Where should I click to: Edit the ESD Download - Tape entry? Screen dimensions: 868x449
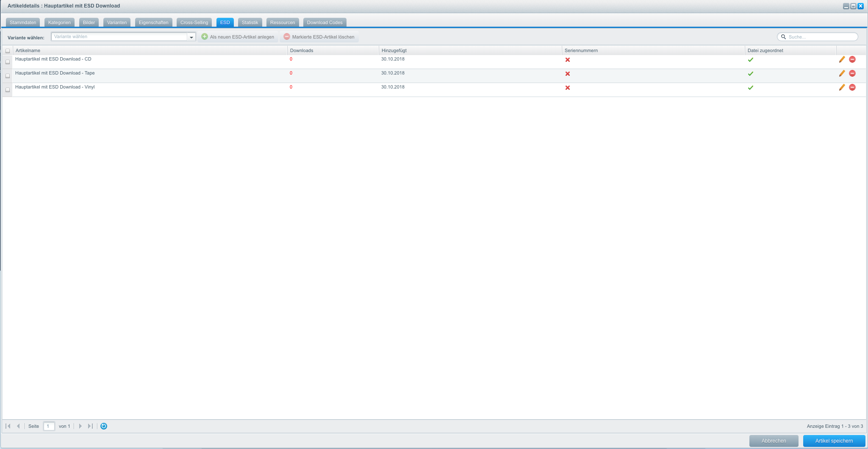click(842, 73)
